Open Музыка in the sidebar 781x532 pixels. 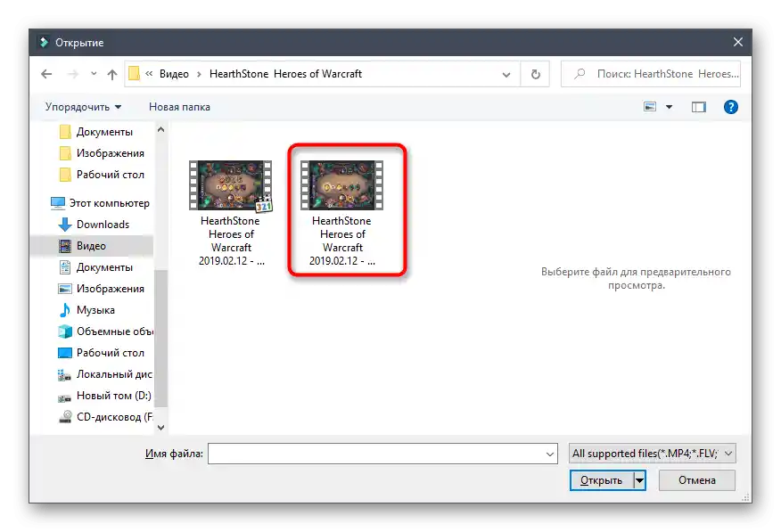86,310
